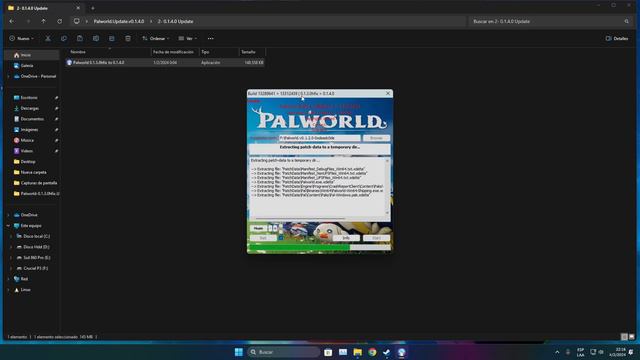Click the search magnifier in Explorer search box

[x=627, y=21]
